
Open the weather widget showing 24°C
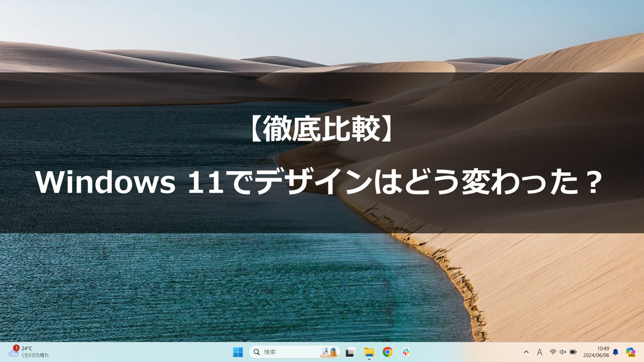pyautogui.click(x=28, y=351)
